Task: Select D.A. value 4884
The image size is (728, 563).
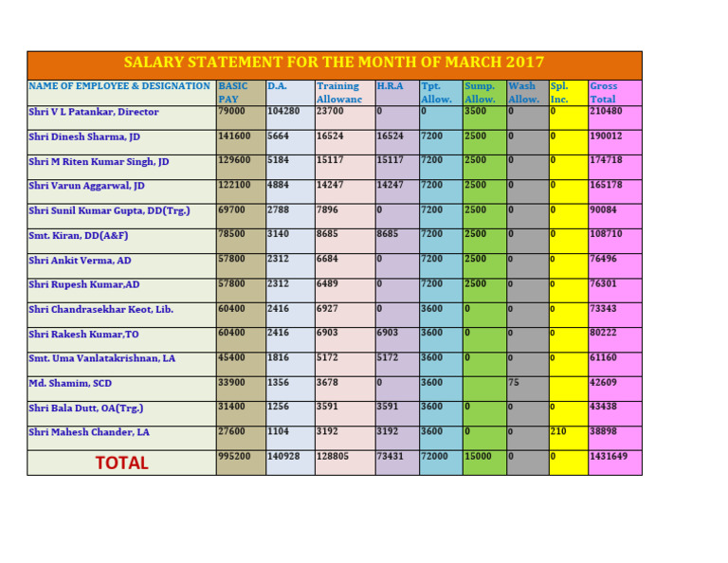Action: [278, 185]
